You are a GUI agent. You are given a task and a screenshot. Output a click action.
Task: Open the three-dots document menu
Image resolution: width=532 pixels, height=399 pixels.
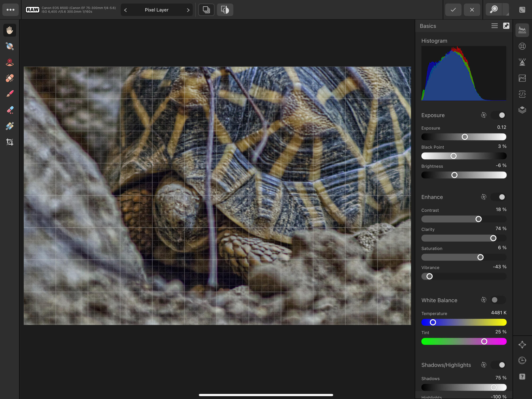10,10
